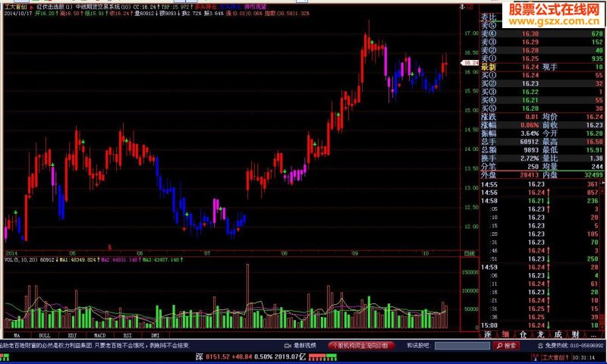The height and width of the screenshot is (364, 607).
Task: Switch to the BOLL indicator tab
Action: 45,335
